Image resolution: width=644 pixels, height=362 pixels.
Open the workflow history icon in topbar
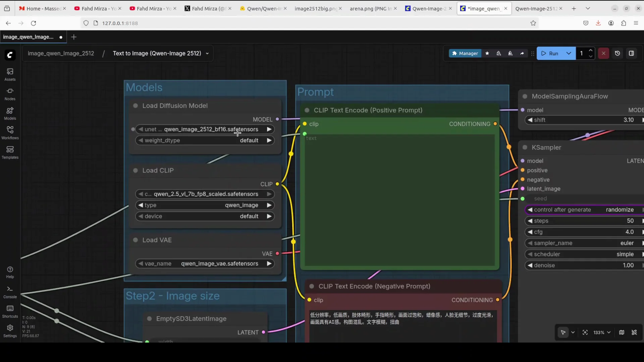pos(618,53)
